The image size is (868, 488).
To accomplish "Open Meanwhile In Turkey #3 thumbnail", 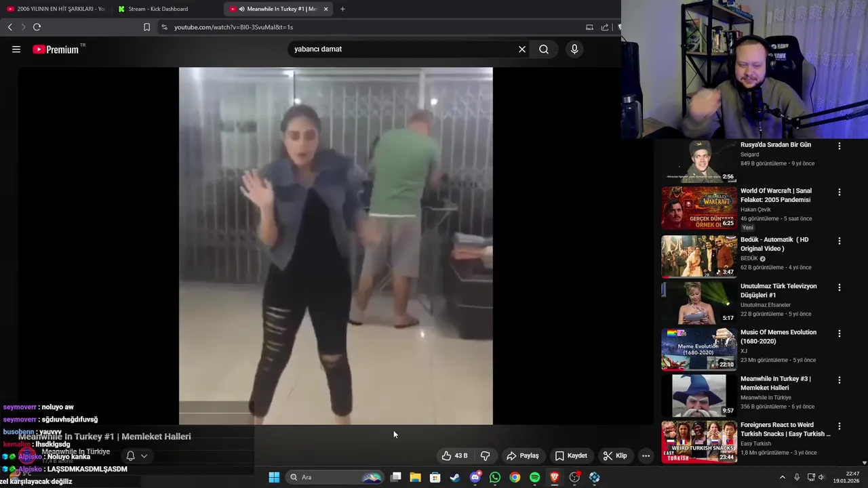I will (x=698, y=396).
